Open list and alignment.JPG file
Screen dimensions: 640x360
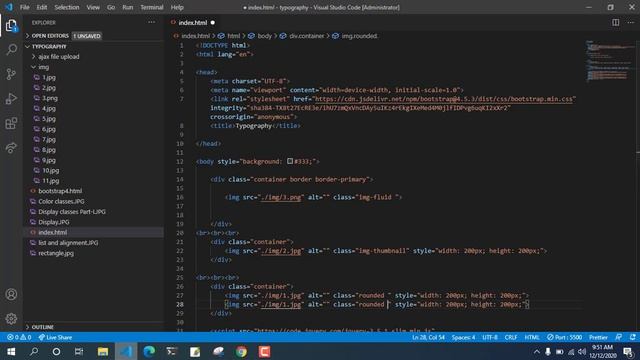(68, 242)
